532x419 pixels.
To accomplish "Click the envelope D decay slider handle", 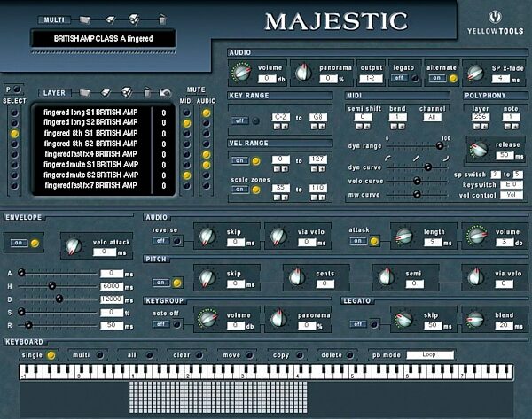I will (x=59, y=299).
